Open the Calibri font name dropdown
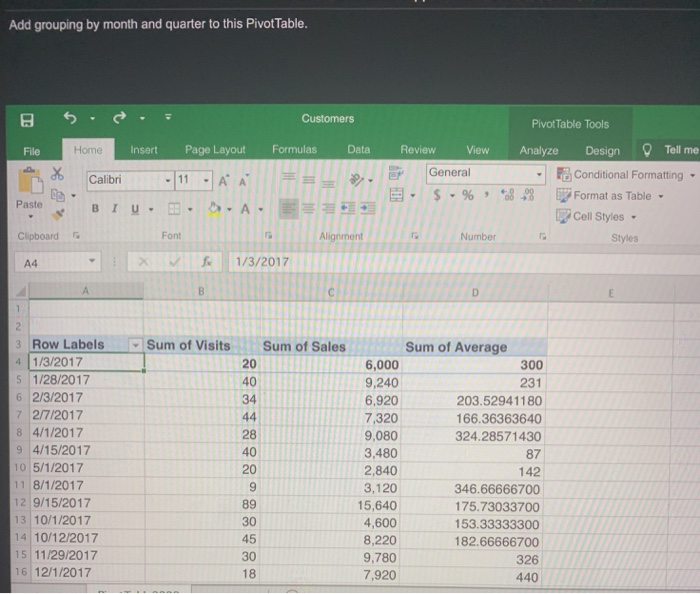The image size is (700, 594). (168, 181)
